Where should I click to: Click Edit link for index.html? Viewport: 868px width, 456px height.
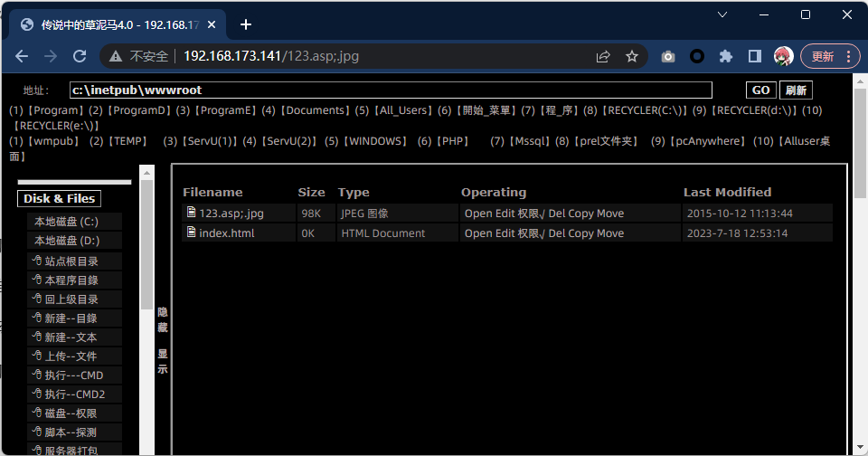click(x=503, y=233)
